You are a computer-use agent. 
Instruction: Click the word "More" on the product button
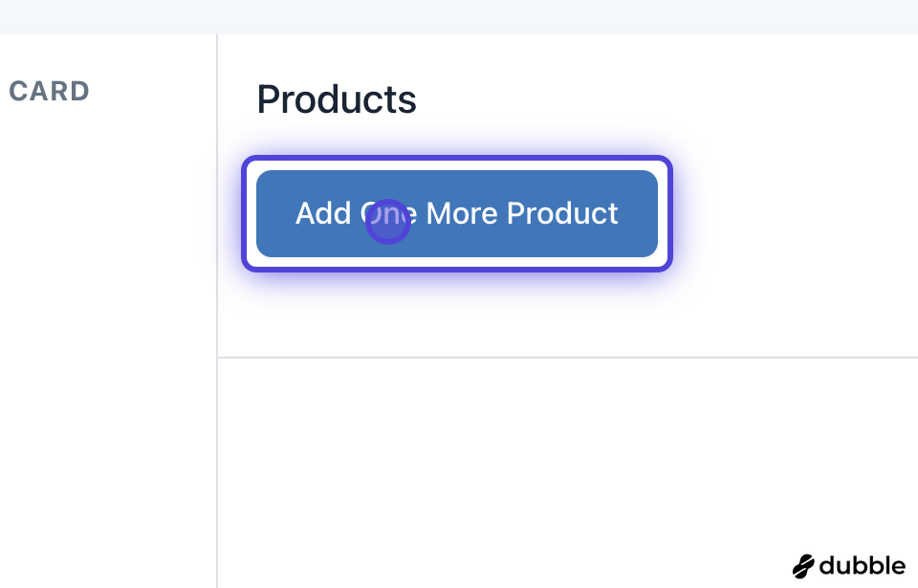pos(462,213)
